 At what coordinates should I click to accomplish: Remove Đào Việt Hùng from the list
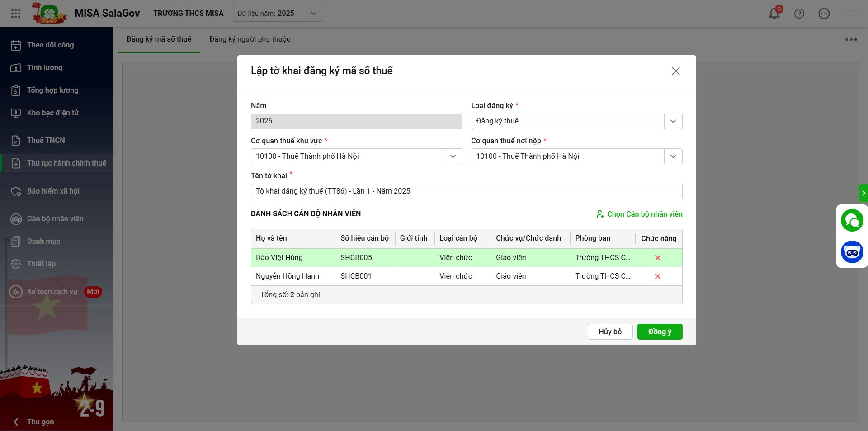[x=657, y=258]
